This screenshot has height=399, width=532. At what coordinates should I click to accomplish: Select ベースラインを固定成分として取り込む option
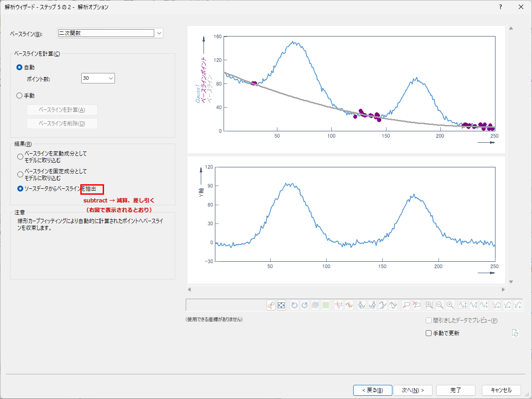[x=20, y=174]
